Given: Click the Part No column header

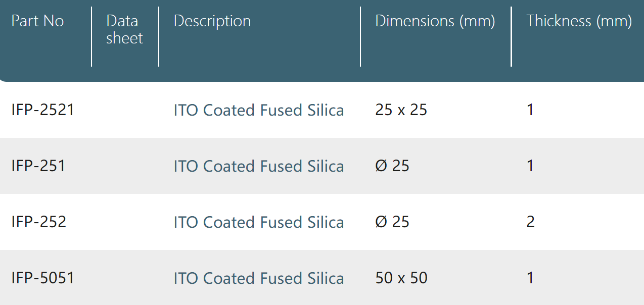Looking at the screenshot, I should (38, 21).
